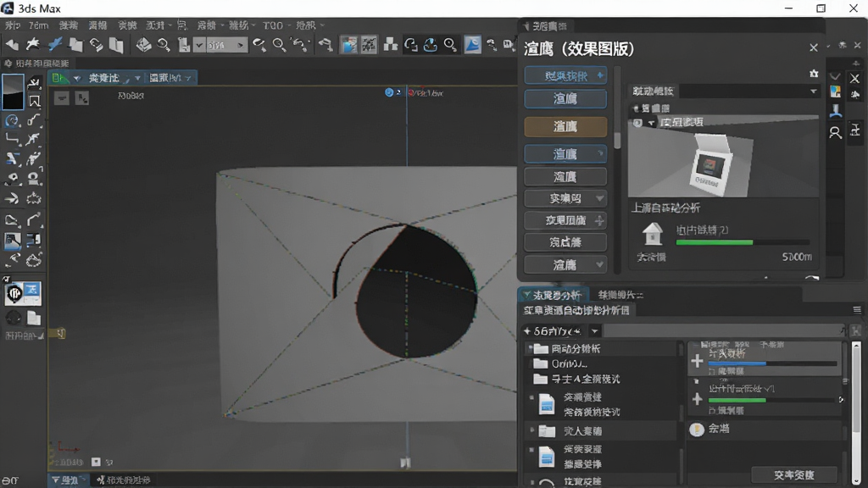
Task: Click the bottom-right button in the analysis panel
Action: (x=793, y=474)
